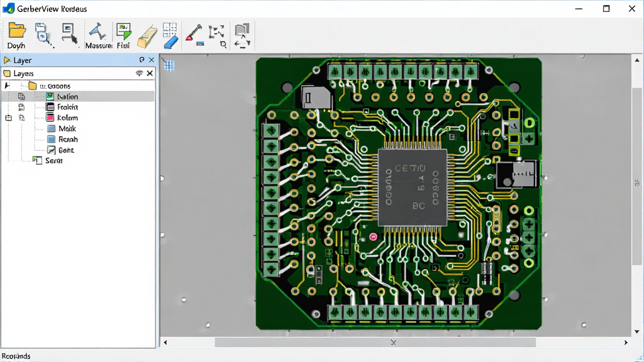Toggle visibility icon for Kofam layer
Screen dimensions: 644x362
[x=22, y=118]
